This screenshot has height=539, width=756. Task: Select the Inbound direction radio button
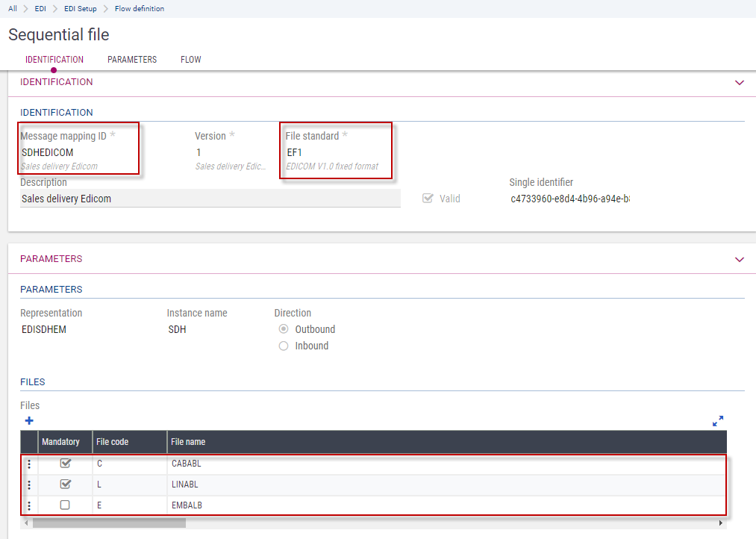coord(284,346)
